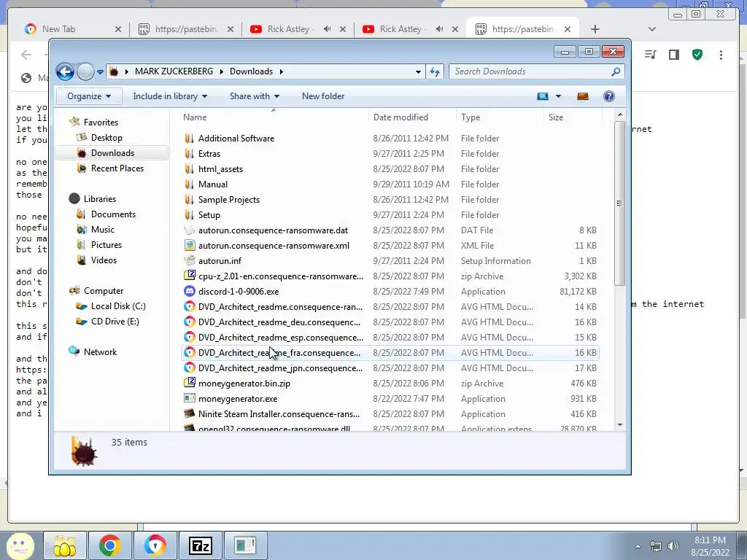
Task: Open a new browser tab with plus
Action: (x=595, y=29)
